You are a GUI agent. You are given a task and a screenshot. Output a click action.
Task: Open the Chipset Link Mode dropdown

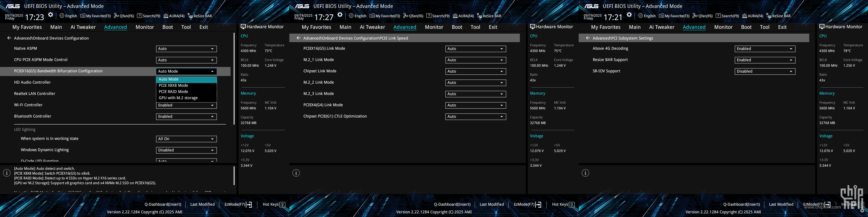pyautogui.click(x=476, y=71)
